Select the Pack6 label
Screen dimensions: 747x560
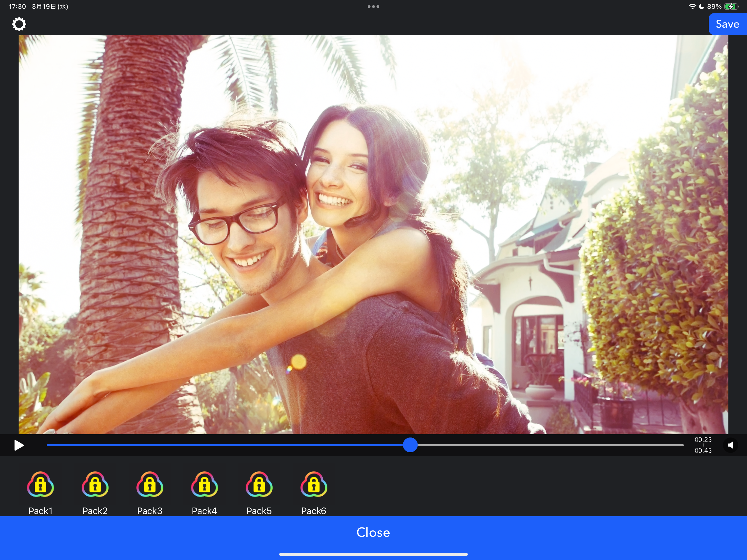(314, 511)
